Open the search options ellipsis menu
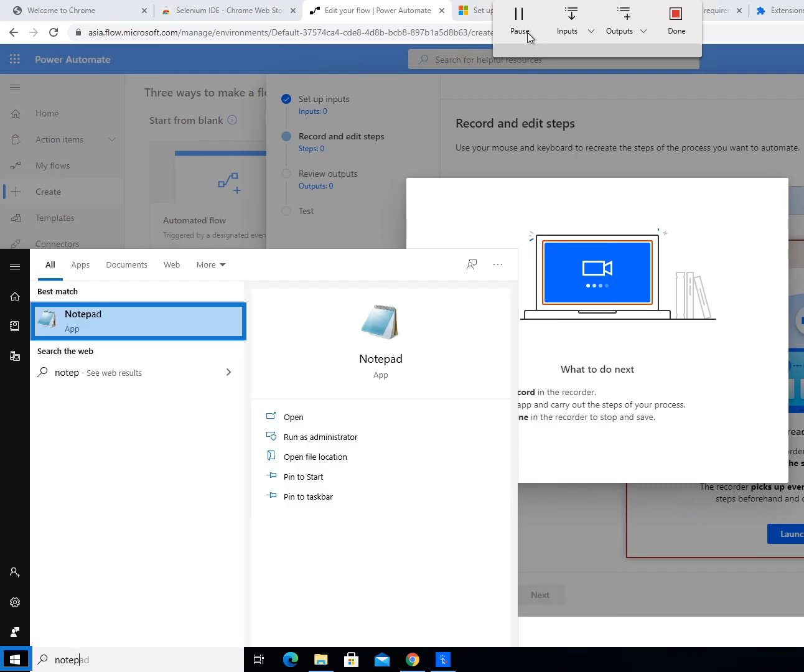Viewport: 804px width, 672px height. pyautogui.click(x=498, y=264)
